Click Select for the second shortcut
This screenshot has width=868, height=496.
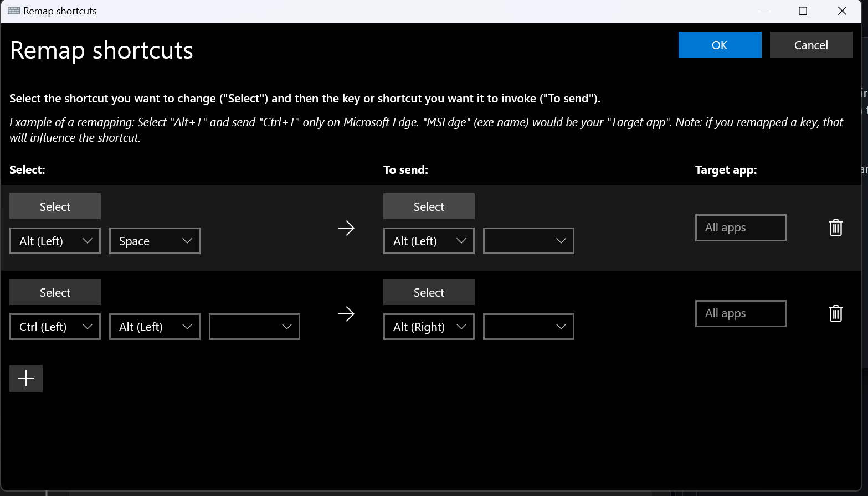pyautogui.click(x=55, y=292)
